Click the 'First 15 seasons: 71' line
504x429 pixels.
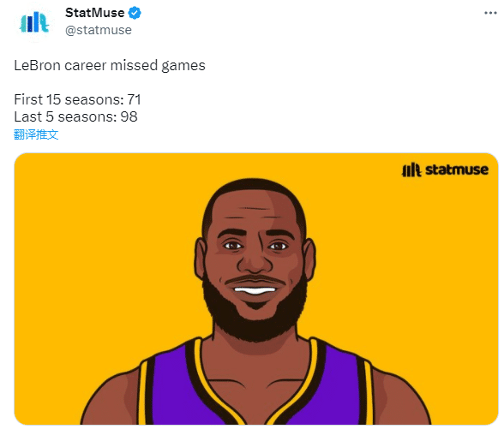click(77, 99)
